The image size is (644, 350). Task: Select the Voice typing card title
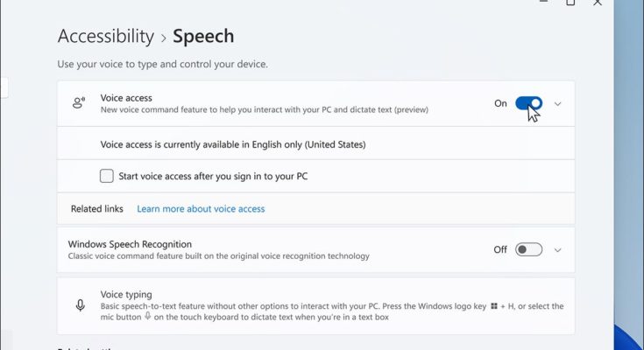[126, 295]
